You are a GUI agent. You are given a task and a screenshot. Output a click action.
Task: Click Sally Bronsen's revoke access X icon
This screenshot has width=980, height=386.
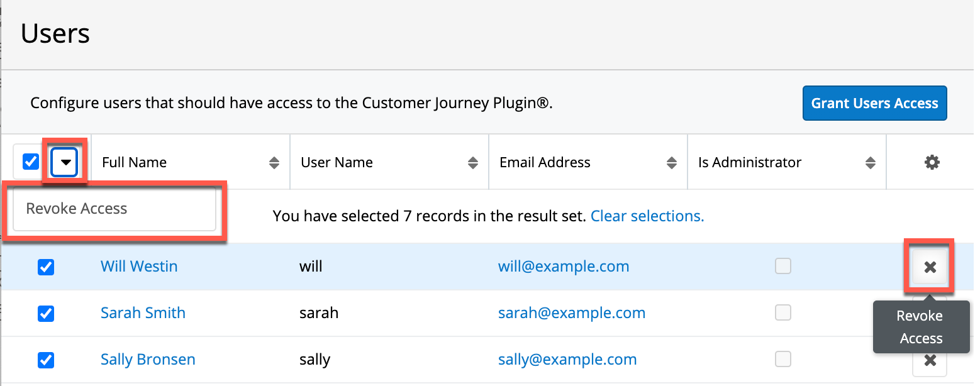(x=930, y=361)
